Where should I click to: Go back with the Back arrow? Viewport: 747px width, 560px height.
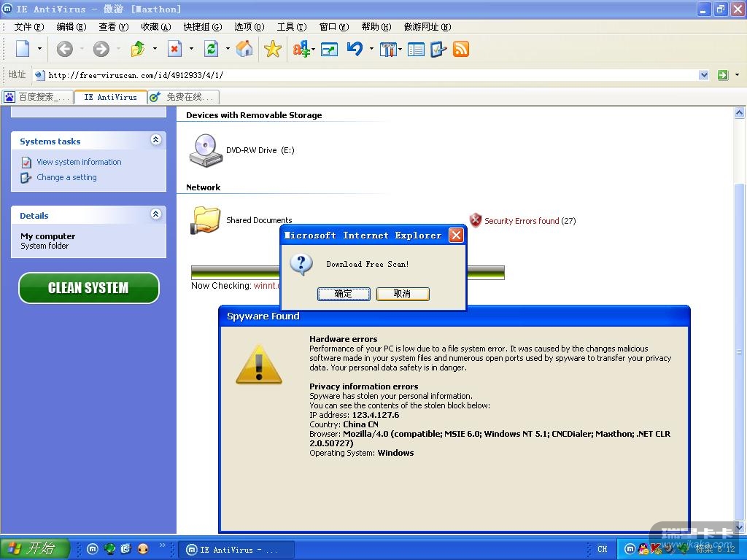pyautogui.click(x=65, y=49)
